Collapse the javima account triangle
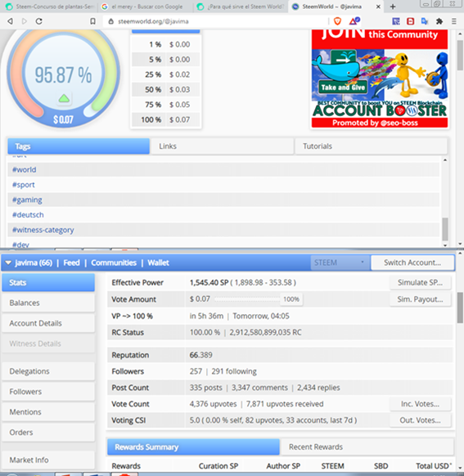The height and width of the screenshot is (476, 464). click(8, 263)
